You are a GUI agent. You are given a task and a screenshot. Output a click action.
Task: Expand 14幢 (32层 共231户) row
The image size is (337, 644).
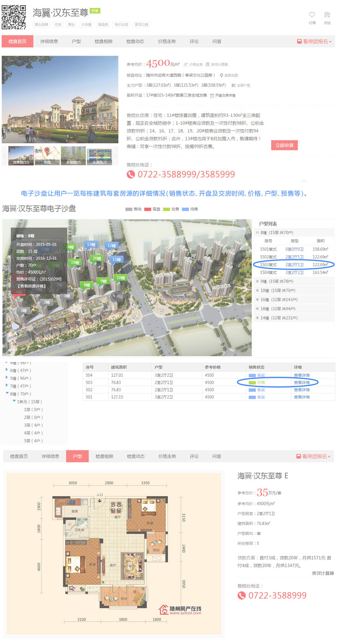[x=257, y=318]
